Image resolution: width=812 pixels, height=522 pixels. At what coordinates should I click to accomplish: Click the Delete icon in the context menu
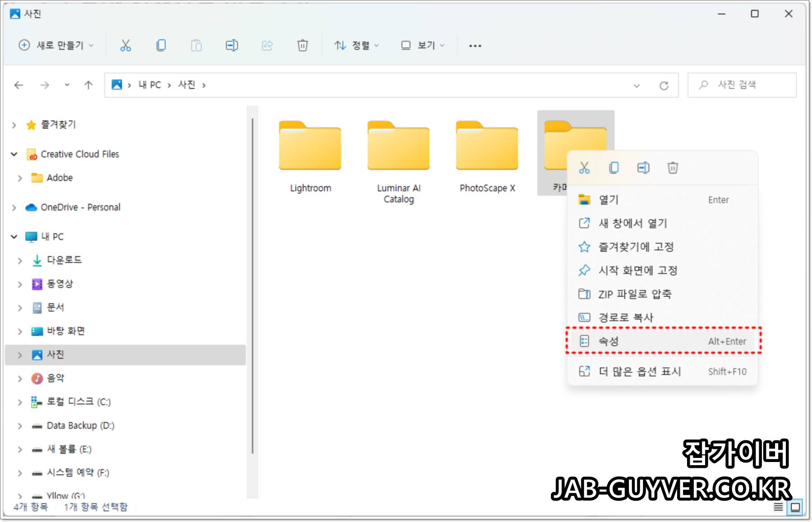tap(673, 167)
